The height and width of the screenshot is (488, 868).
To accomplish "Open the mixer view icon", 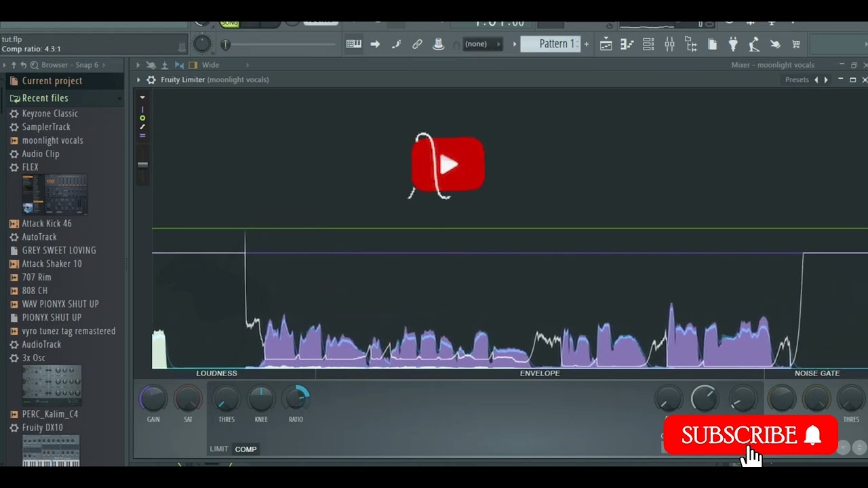I will [669, 44].
